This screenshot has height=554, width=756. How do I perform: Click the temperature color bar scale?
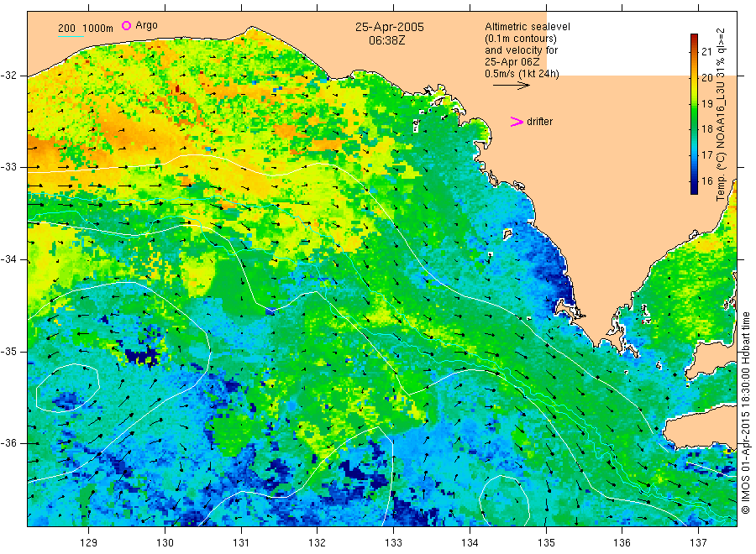click(x=694, y=114)
